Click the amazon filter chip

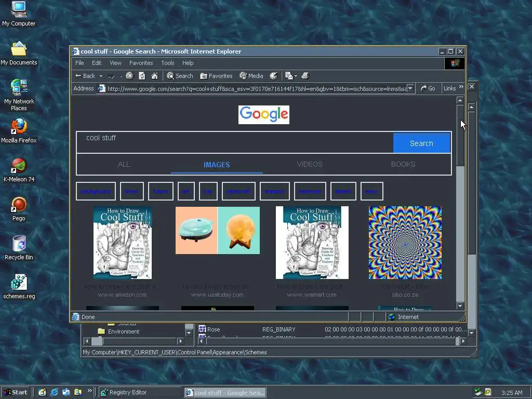pyautogui.click(x=274, y=191)
